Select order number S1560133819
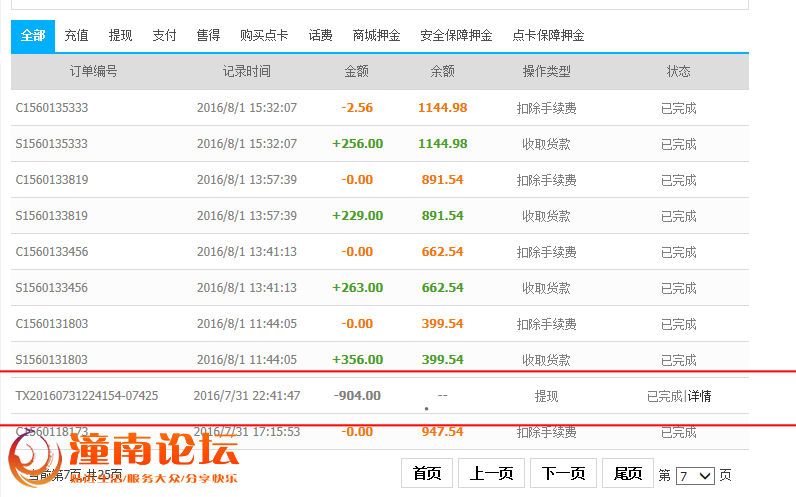 tap(52, 216)
